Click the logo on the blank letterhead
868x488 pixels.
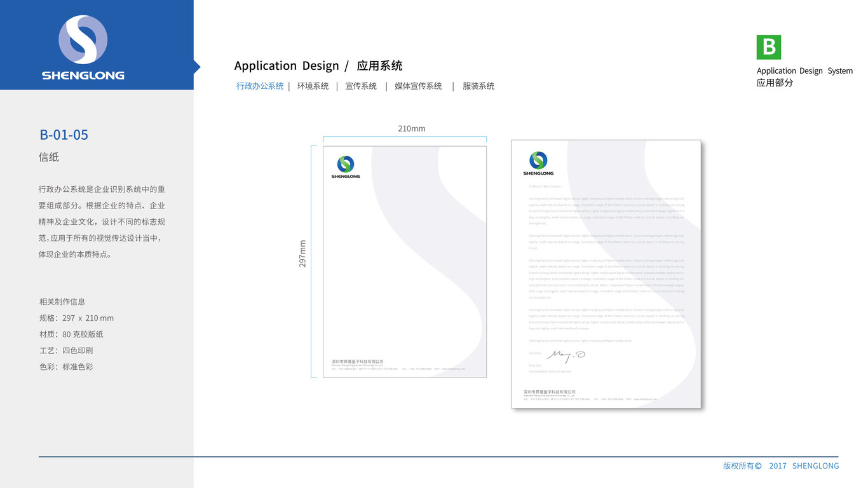tap(346, 166)
